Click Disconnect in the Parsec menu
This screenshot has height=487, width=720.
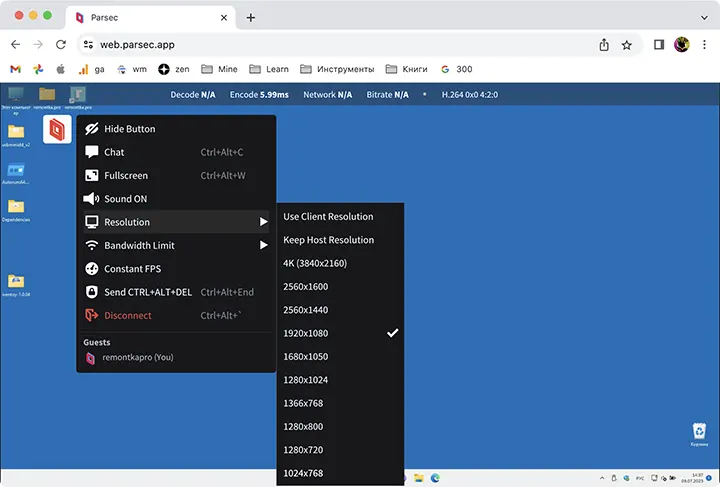(x=176, y=315)
